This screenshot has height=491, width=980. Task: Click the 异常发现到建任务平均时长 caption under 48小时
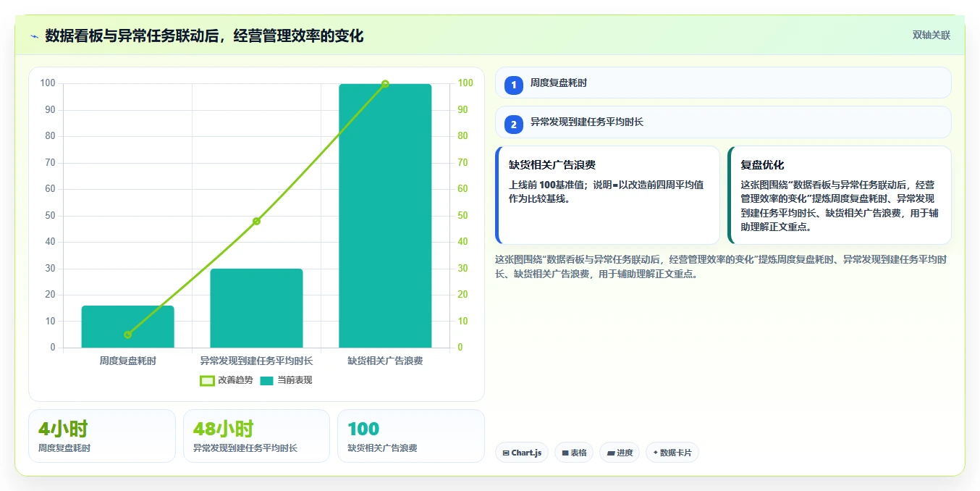pyautogui.click(x=245, y=448)
